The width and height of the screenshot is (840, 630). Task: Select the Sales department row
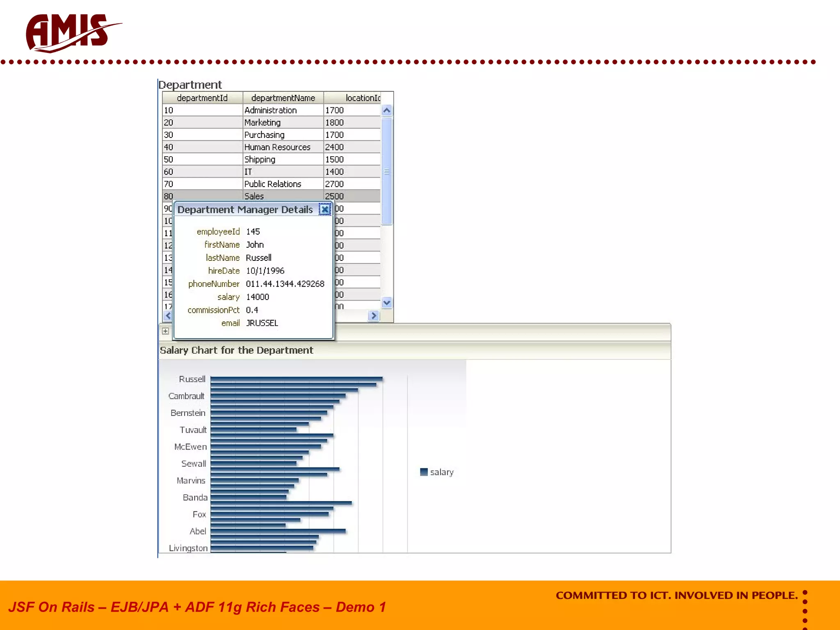[x=254, y=196]
